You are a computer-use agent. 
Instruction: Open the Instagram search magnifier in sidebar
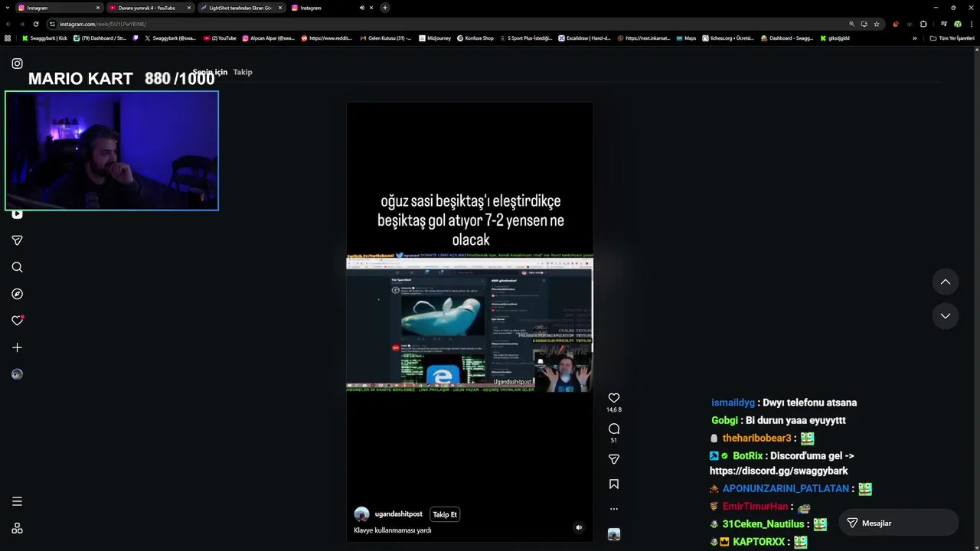click(x=17, y=267)
